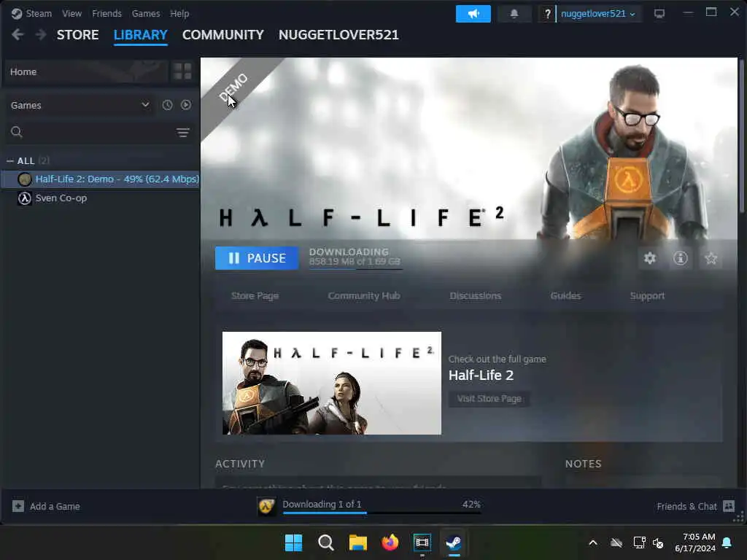The height and width of the screenshot is (560, 747).
Task: Open the Support link
Action: pos(647,296)
